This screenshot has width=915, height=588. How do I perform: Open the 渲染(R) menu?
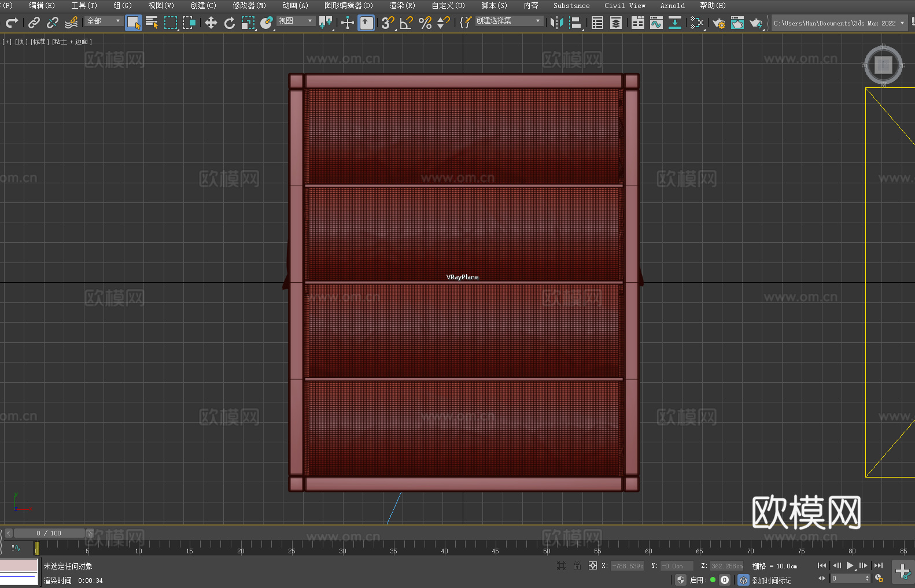click(x=401, y=5)
